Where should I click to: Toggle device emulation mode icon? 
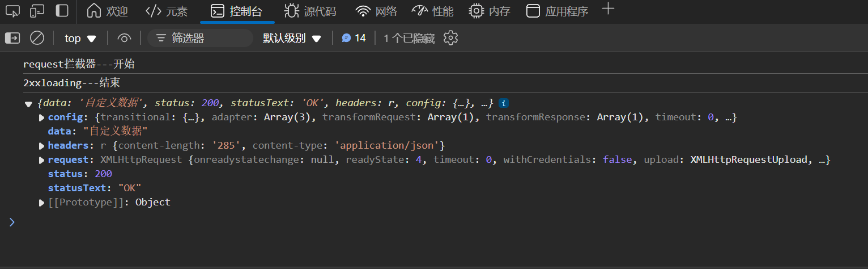click(x=37, y=11)
